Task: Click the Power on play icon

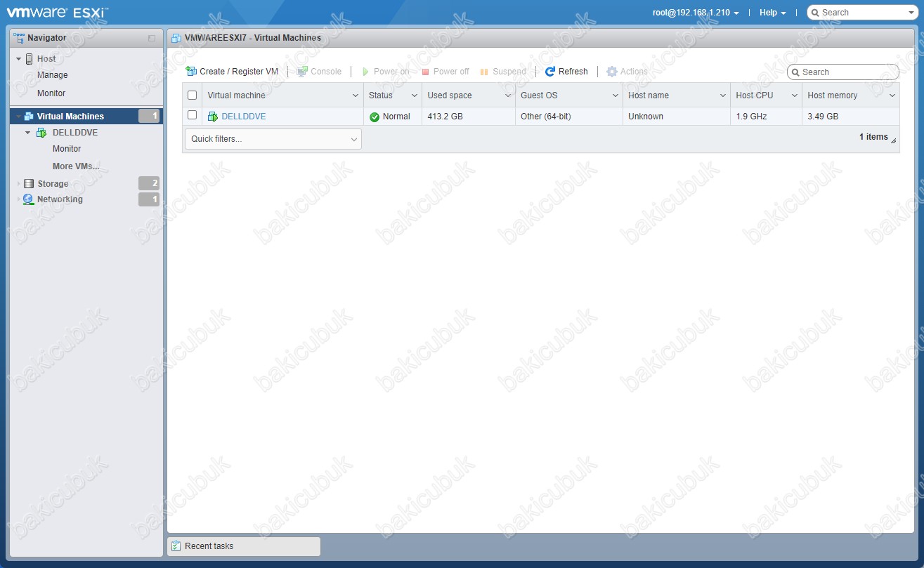Action: point(365,72)
